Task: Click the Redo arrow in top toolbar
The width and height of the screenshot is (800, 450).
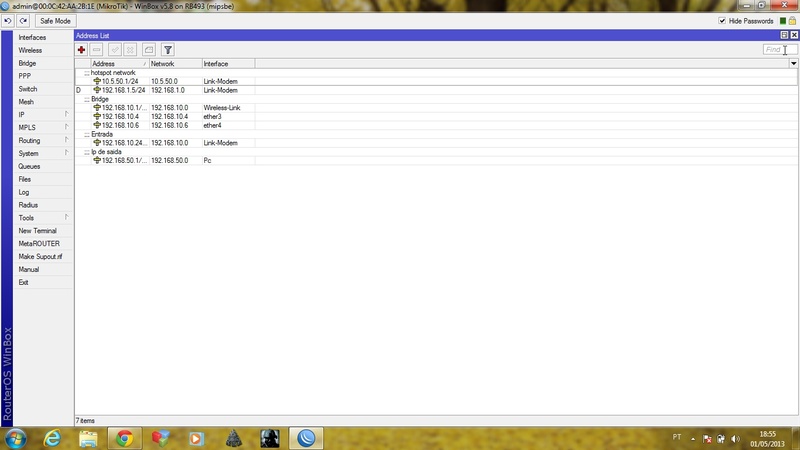Action: tap(23, 21)
